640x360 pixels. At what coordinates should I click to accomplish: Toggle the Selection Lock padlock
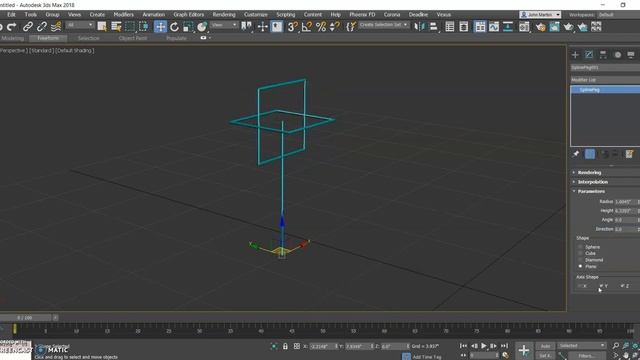coord(285,346)
